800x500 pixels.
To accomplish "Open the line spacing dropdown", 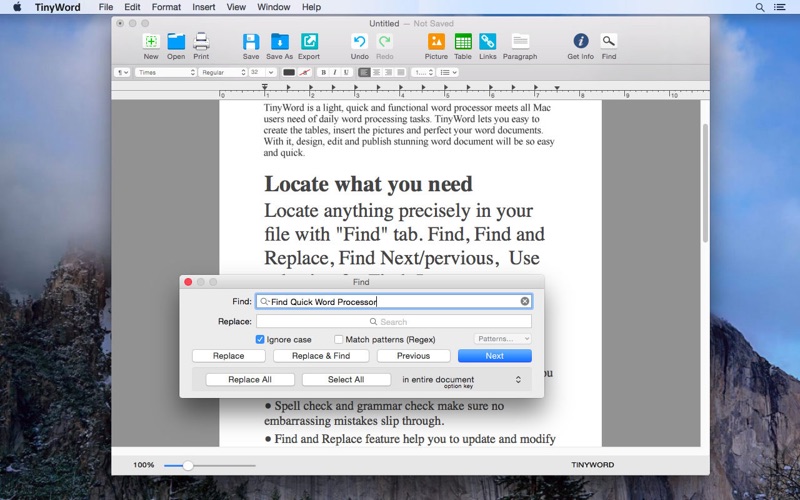I will pos(422,72).
